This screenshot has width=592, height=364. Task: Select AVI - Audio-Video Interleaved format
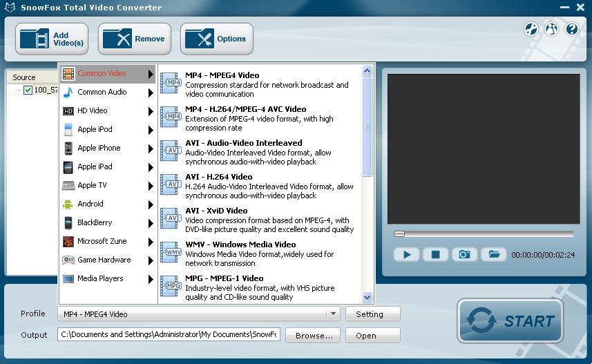[x=260, y=152]
